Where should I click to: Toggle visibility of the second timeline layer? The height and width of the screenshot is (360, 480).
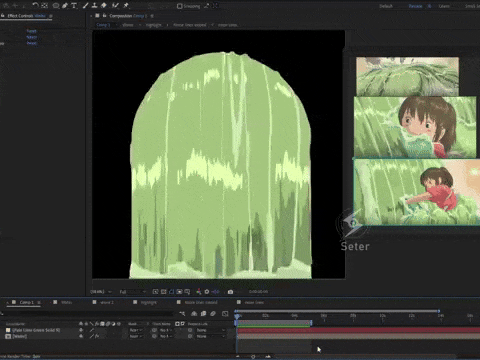coord(81,336)
